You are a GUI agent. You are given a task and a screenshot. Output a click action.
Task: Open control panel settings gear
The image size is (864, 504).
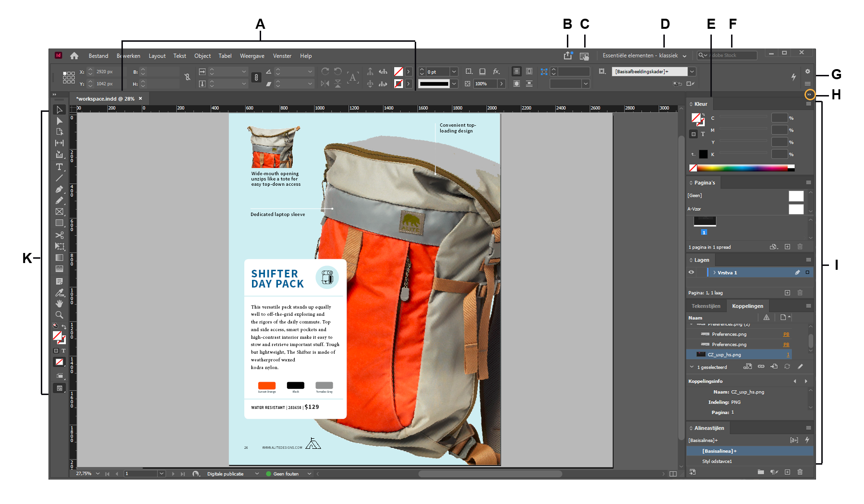[x=807, y=72]
